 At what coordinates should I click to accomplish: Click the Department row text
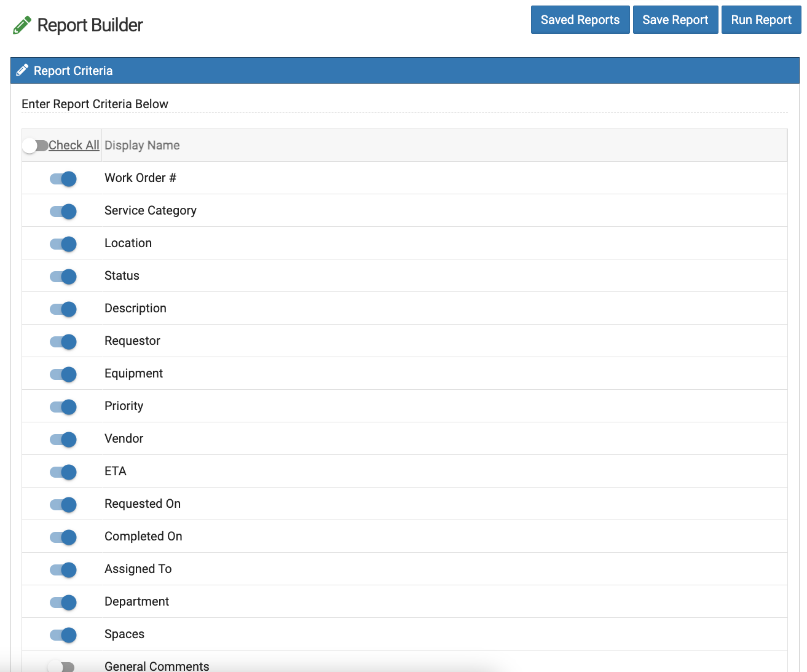click(x=136, y=601)
